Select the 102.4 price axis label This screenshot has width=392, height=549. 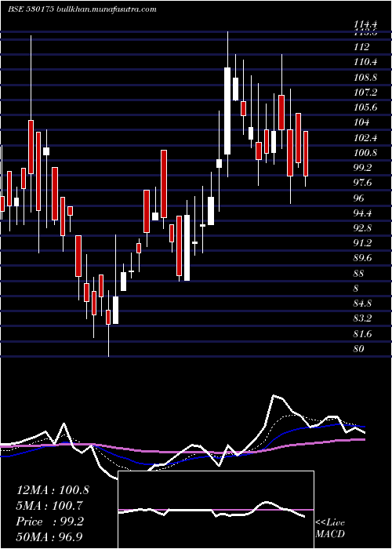(x=365, y=137)
